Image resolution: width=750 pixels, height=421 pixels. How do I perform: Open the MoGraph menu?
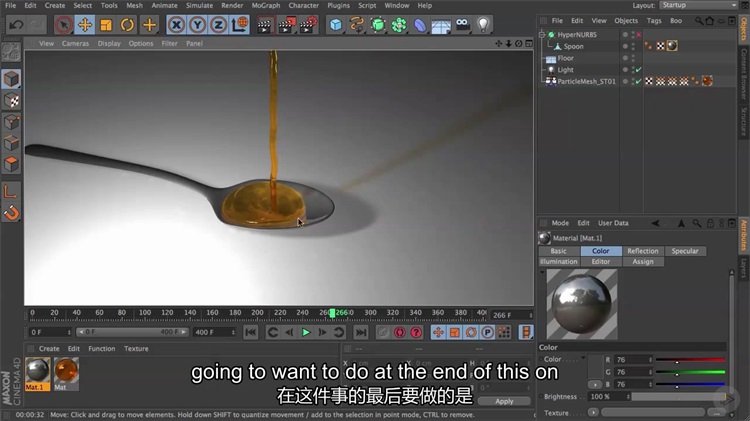[x=266, y=5]
